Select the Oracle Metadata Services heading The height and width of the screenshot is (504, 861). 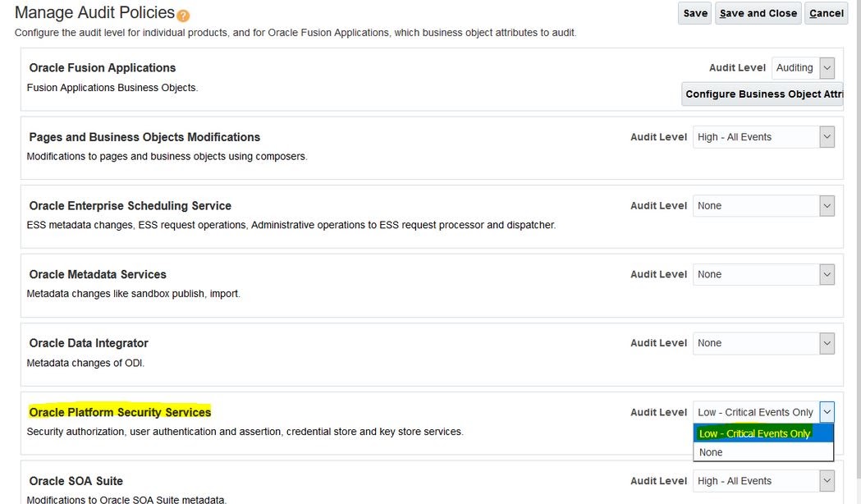click(x=96, y=273)
